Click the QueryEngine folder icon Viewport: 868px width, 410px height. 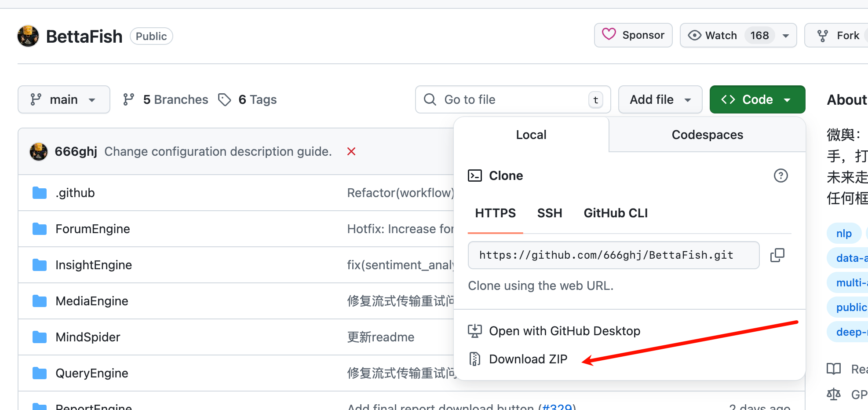40,373
